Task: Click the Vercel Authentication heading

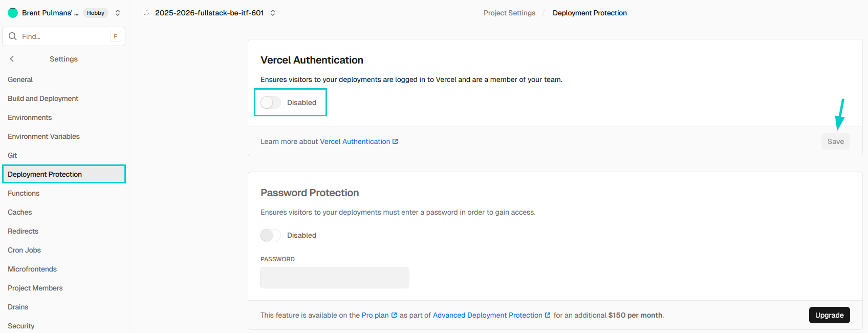Action: 312,60
